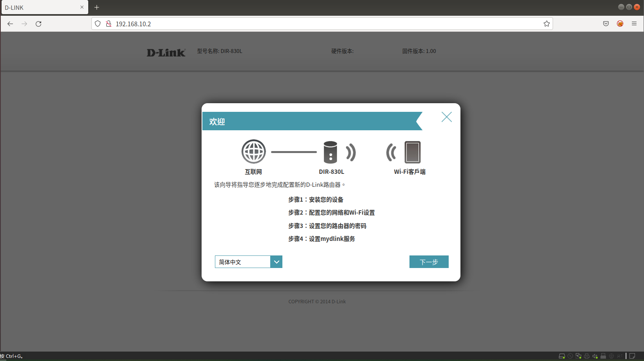
Task: Open the 简体中文 language dropdown
Action: coord(243,262)
